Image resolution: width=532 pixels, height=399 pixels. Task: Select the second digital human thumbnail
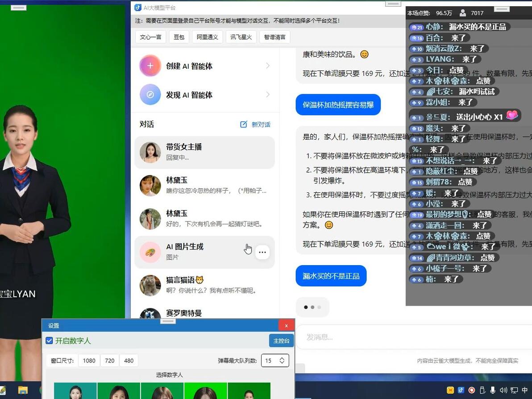click(x=119, y=391)
